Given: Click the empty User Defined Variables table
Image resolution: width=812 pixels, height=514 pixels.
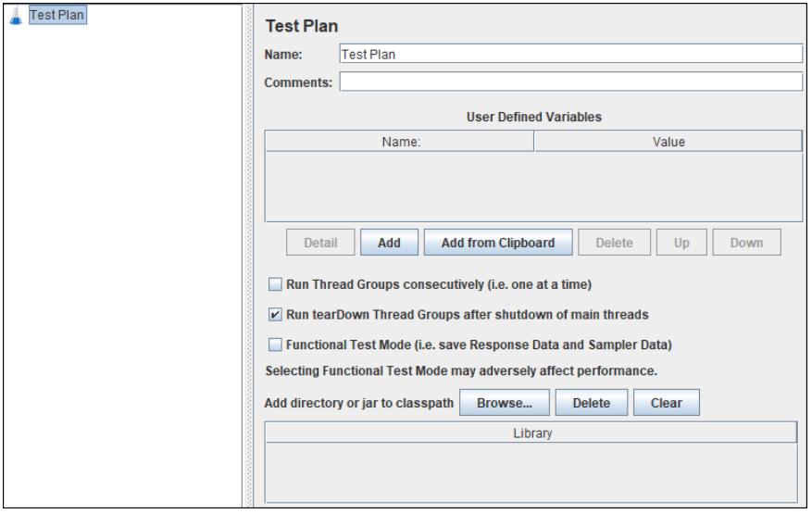Looking at the screenshot, I should click(533, 184).
